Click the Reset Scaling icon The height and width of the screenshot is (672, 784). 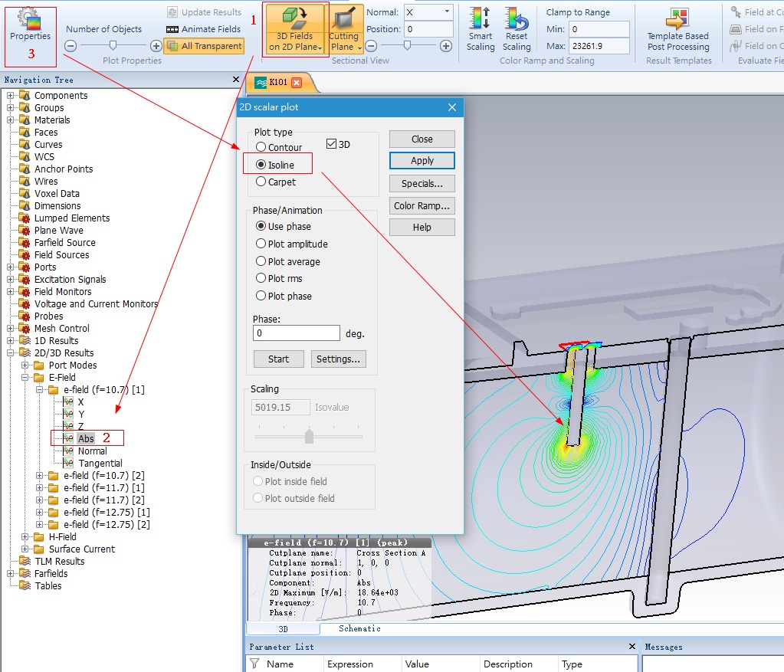[x=517, y=29]
